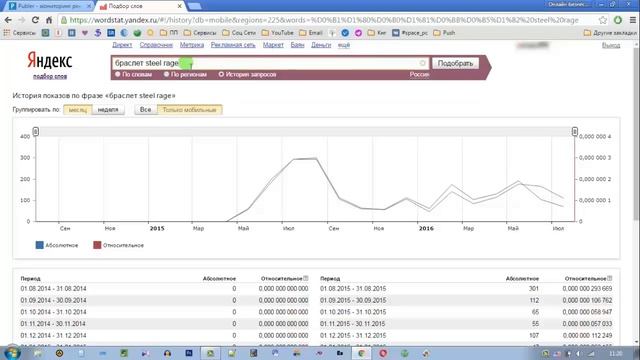This screenshot has height=360, width=640.
Task: Select the История запросов radio option
Action: 247,74
